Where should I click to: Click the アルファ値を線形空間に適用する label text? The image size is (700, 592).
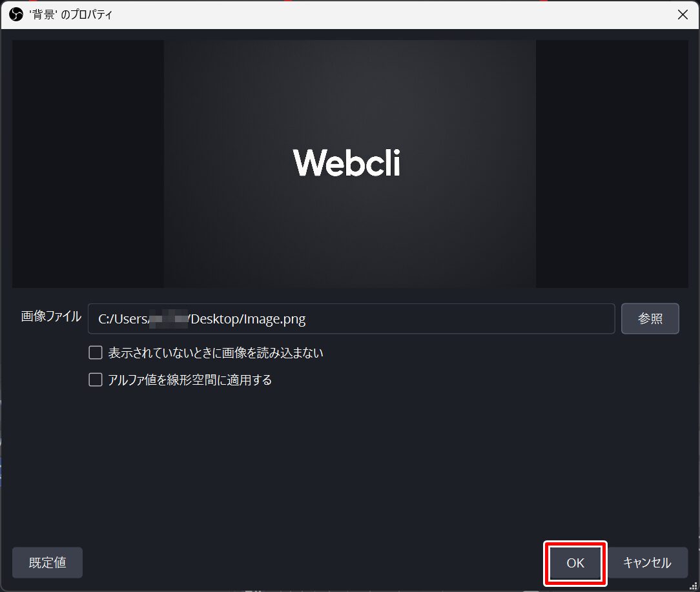[x=190, y=380]
